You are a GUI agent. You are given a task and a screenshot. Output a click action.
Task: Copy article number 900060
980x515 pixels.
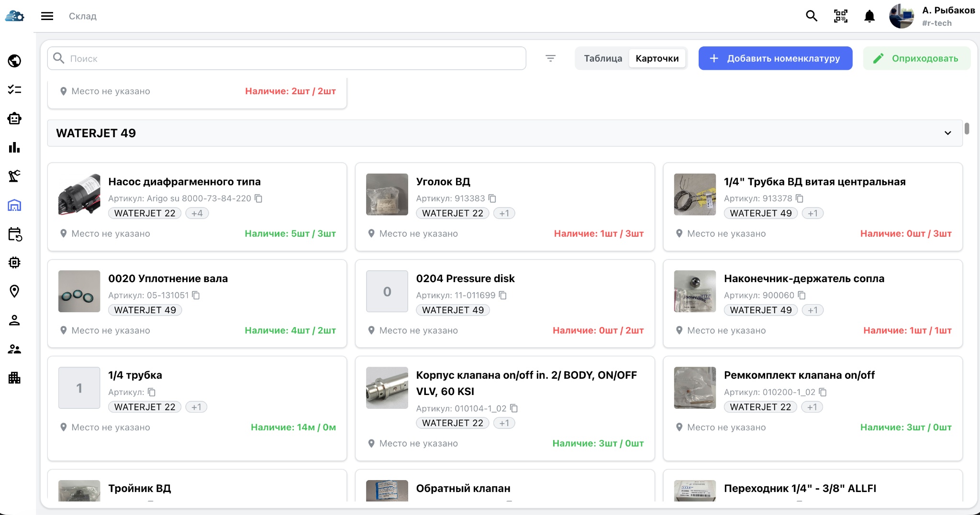802,296
